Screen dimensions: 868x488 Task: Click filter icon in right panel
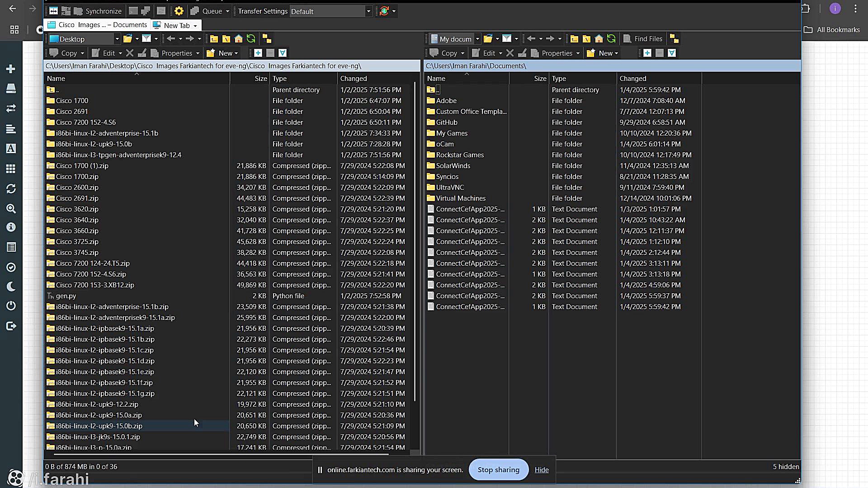(x=507, y=39)
